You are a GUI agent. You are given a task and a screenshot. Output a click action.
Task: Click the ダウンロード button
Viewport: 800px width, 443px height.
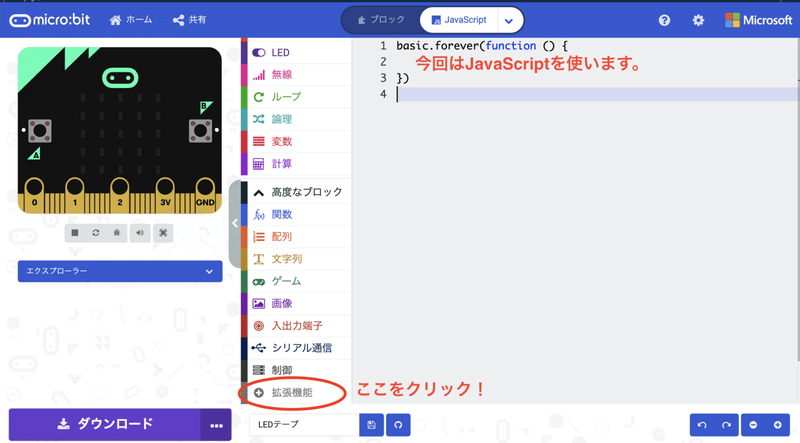coord(105,424)
